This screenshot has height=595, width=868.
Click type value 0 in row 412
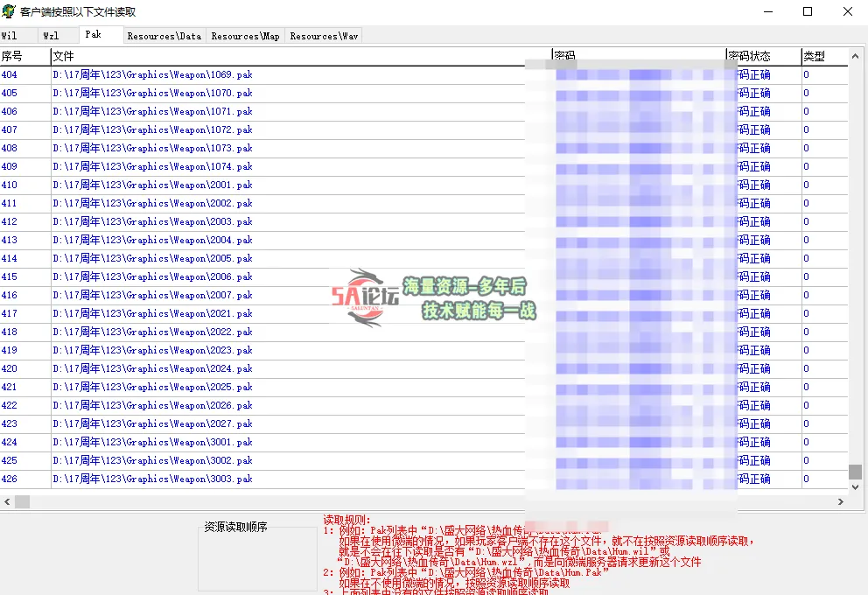(x=806, y=221)
